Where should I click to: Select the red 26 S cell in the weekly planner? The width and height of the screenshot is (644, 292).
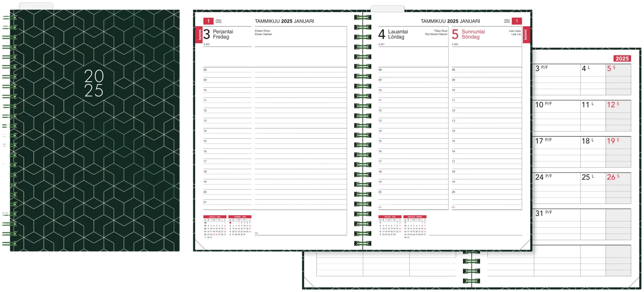tap(618, 188)
